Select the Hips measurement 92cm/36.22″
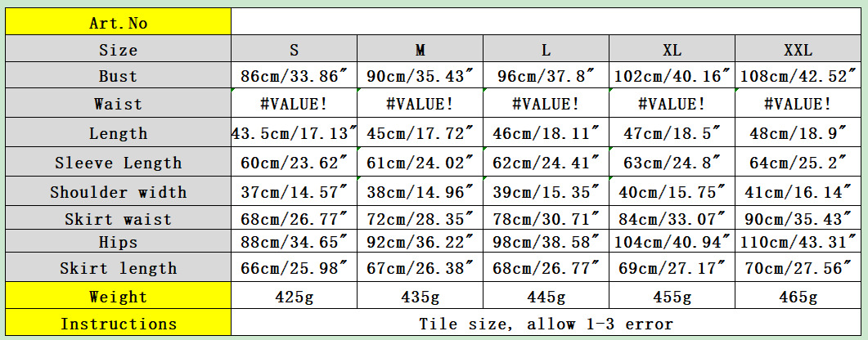Image resolution: width=868 pixels, height=340 pixels. tap(421, 242)
